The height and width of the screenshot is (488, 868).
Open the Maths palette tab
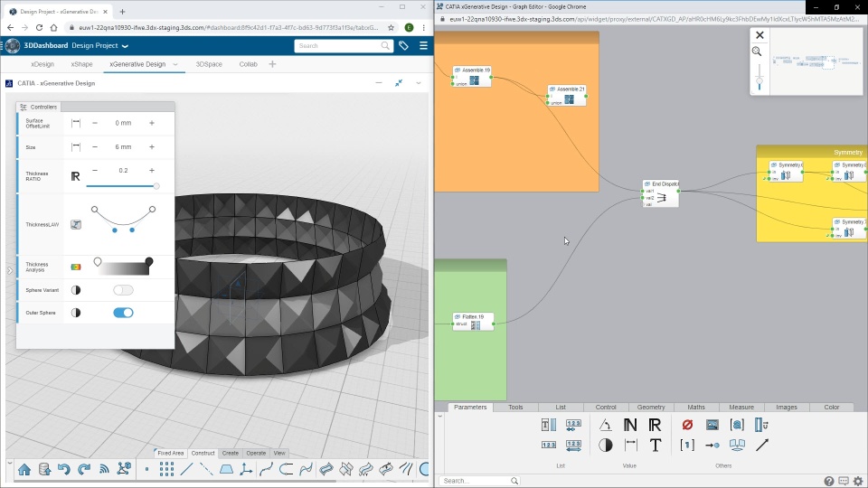coord(696,408)
